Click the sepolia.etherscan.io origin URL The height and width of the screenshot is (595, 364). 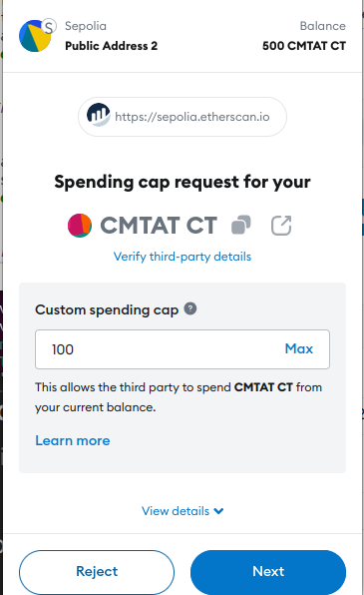point(192,117)
